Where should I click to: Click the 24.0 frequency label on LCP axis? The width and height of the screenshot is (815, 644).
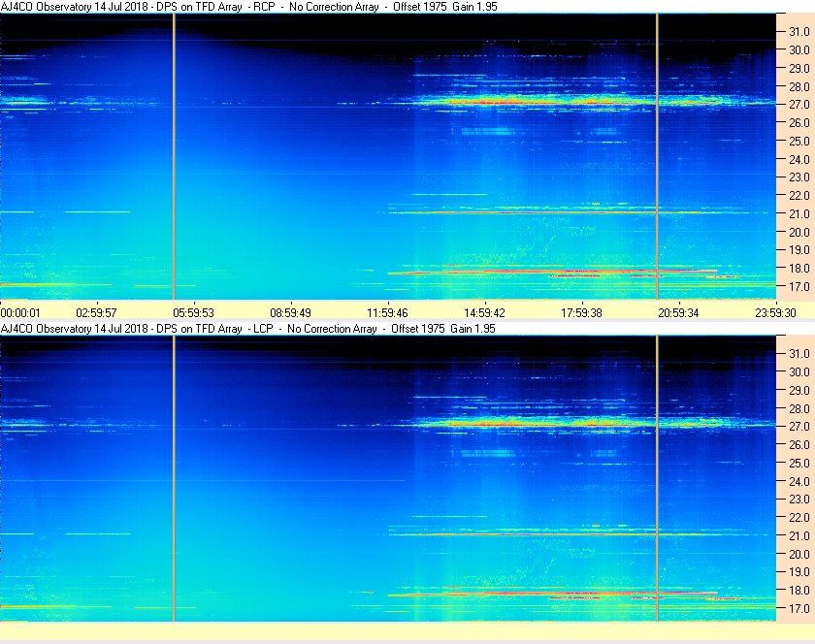pos(799,481)
